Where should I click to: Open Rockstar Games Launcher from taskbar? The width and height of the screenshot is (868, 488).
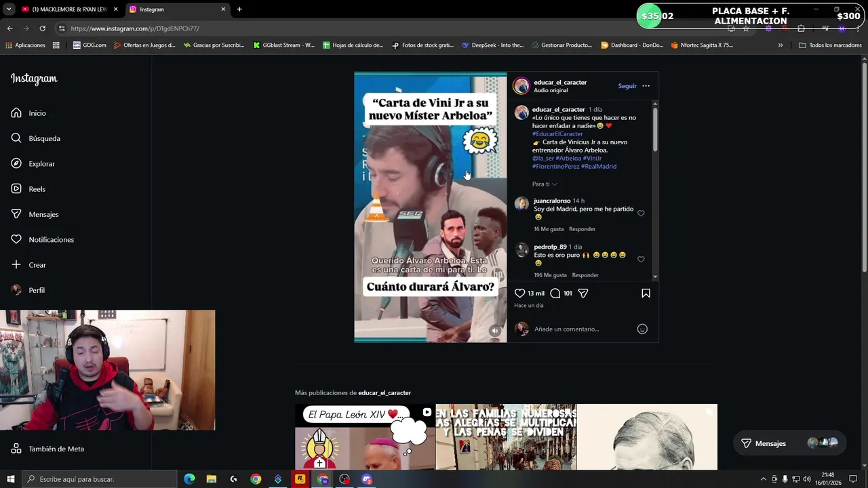[300, 479]
